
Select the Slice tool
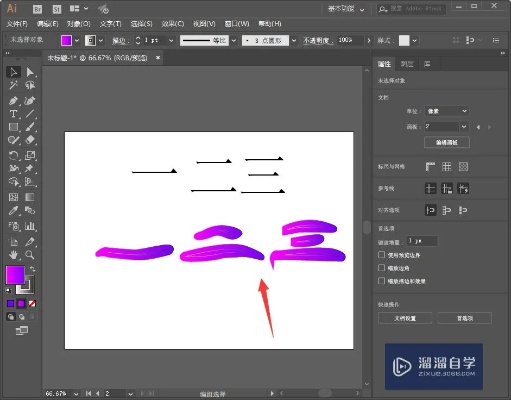coord(30,242)
